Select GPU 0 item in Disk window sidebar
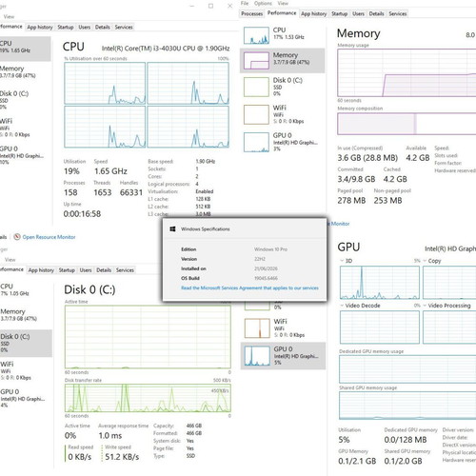The image size is (476, 476). (x=26, y=398)
